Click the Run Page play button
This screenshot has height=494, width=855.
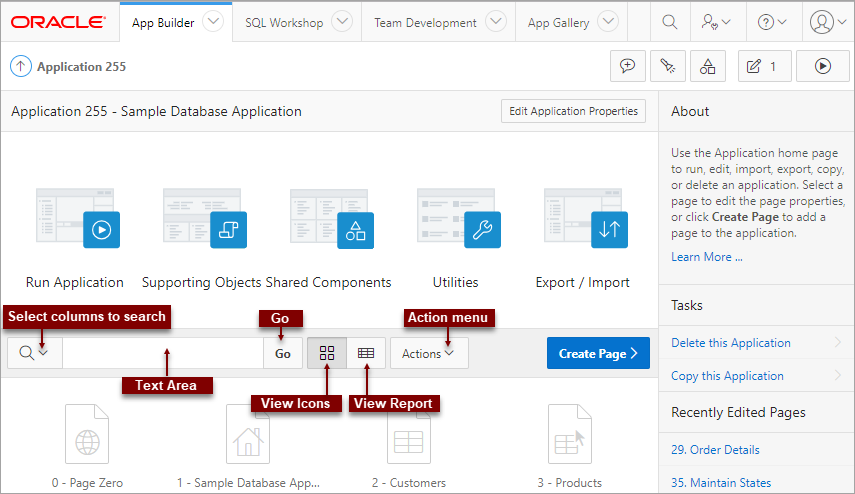tap(823, 66)
